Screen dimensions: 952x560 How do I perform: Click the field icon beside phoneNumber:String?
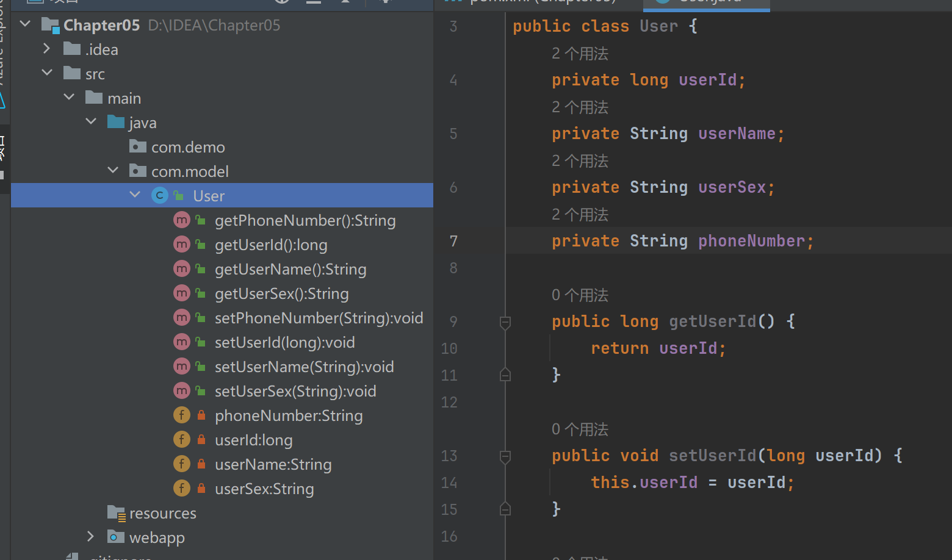[x=181, y=415]
